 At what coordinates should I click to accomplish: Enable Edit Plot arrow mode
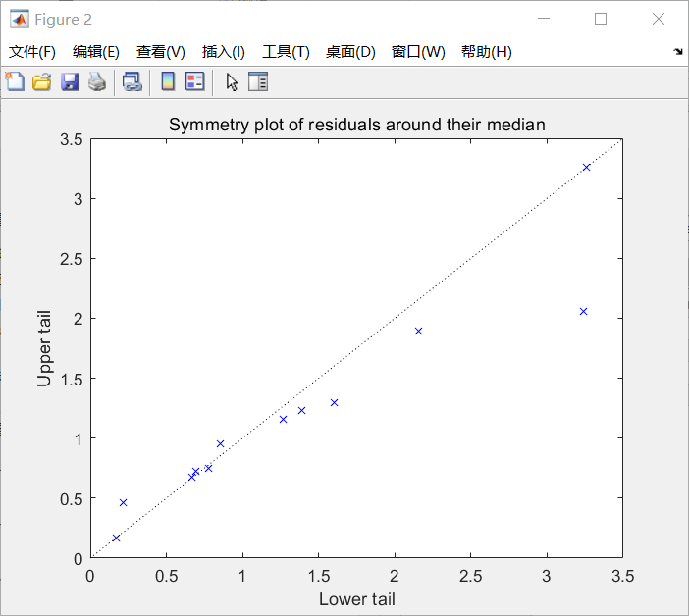pyautogui.click(x=232, y=82)
